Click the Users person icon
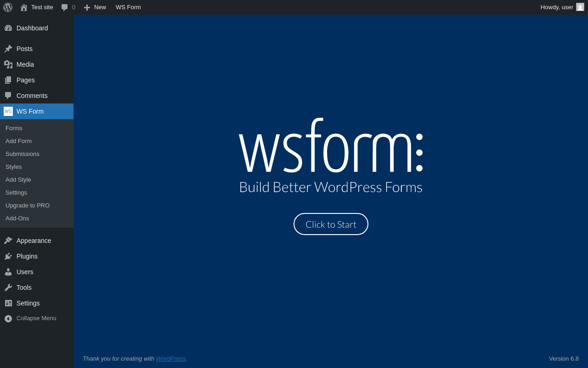Screen dimensions: 588x368 [x=8, y=272]
